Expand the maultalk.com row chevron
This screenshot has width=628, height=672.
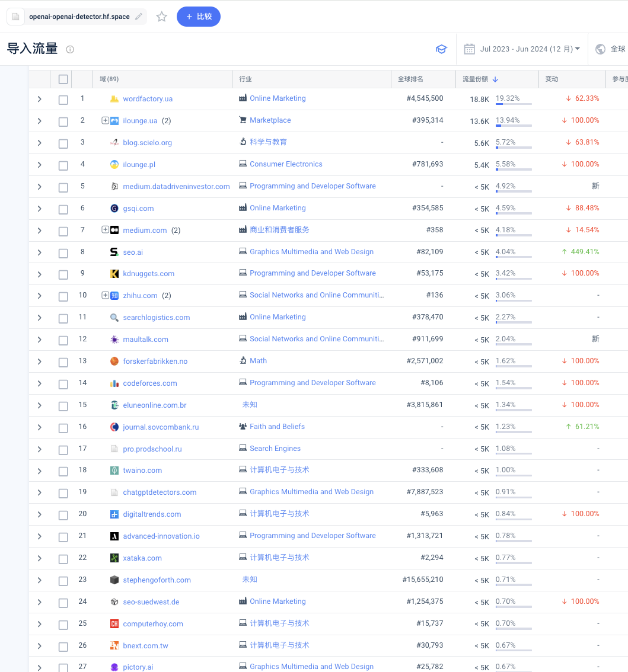click(x=40, y=340)
